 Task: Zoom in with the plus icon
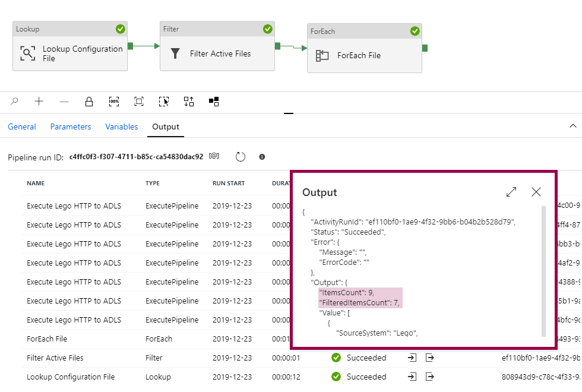tap(39, 102)
